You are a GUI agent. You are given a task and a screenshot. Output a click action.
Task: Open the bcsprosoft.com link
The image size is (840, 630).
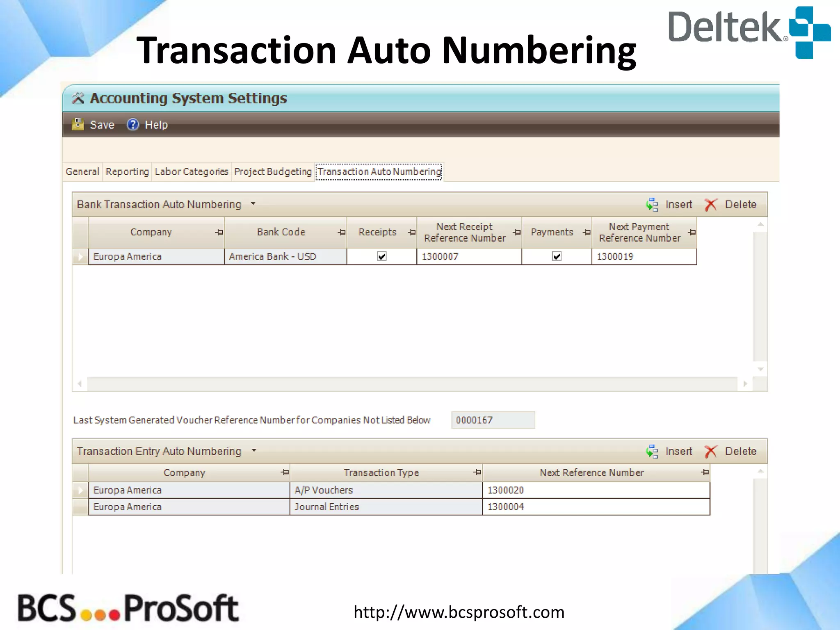[459, 612]
